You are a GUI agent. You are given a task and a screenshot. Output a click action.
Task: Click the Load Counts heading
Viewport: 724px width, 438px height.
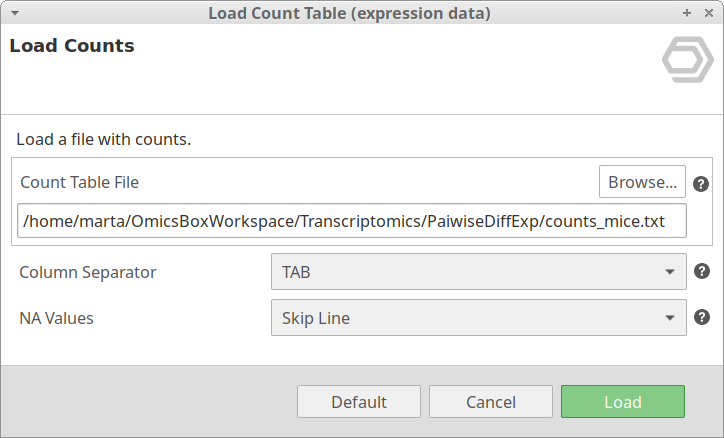coord(72,46)
